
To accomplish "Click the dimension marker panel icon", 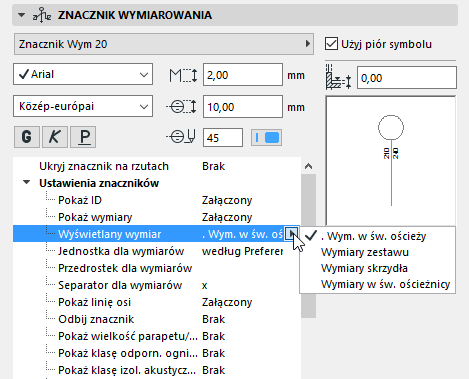I will [x=42, y=15].
